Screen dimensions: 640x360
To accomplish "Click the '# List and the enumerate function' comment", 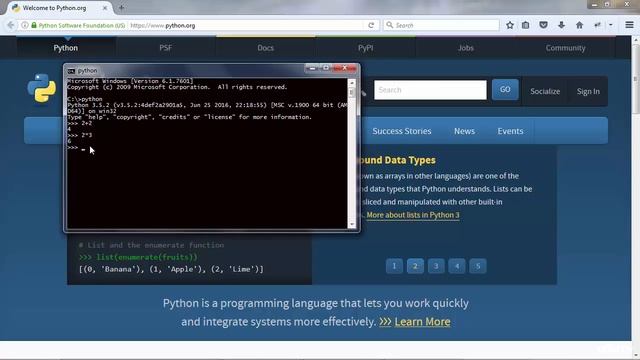I will [x=151, y=245].
